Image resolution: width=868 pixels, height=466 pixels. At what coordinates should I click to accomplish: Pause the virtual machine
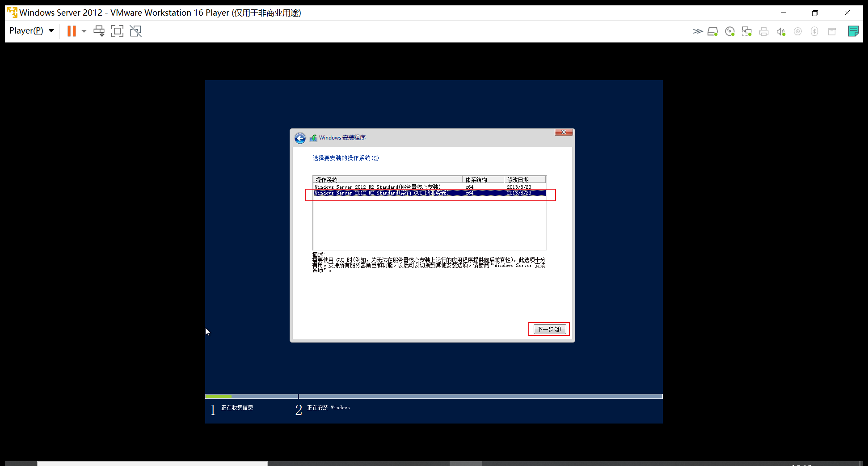pos(72,31)
